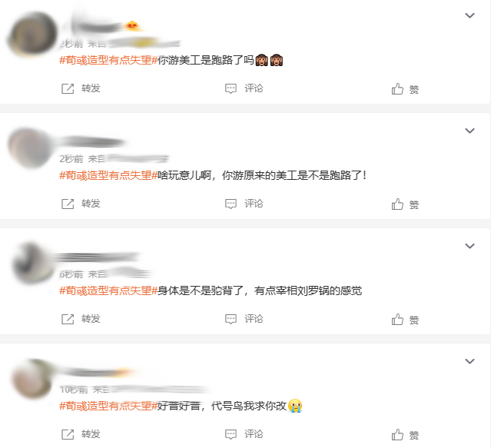This screenshot has height=448, width=491.
Task: Open hashtag link in 代号鸟 post
Action: click(108, 406)
